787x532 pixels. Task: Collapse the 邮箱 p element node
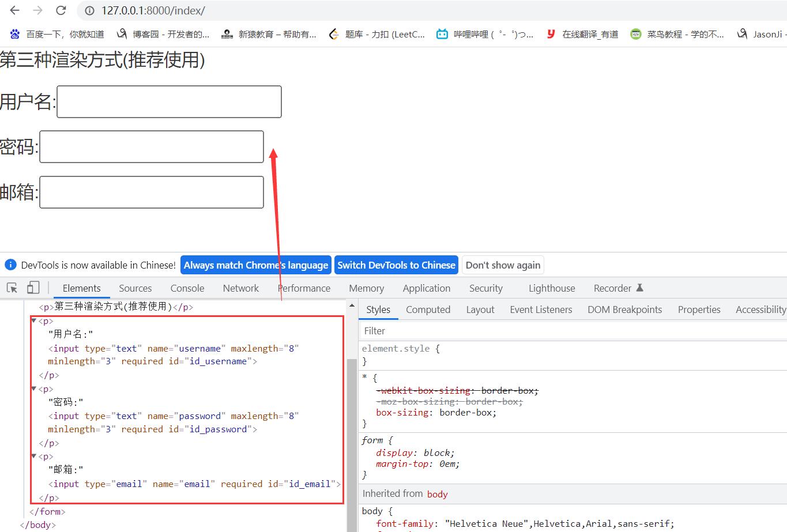point(33,456)
